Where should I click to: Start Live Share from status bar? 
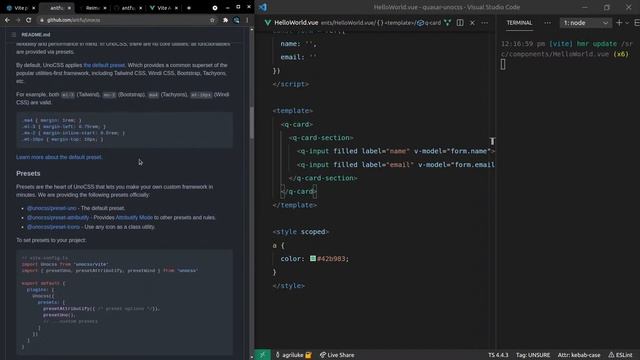click(337, 355)
